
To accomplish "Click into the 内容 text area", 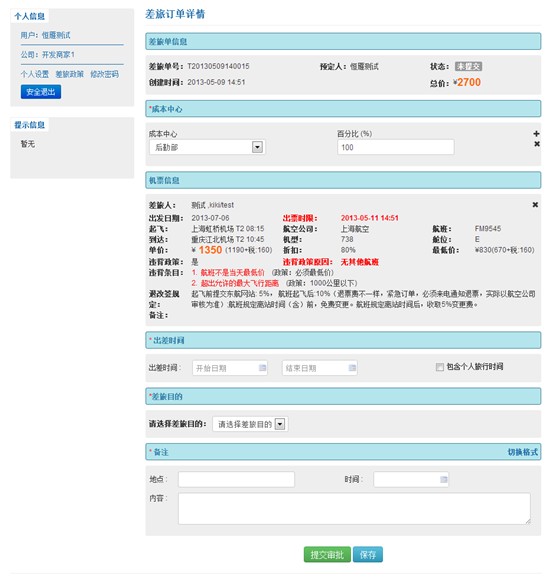I will [x=354, y=509].
